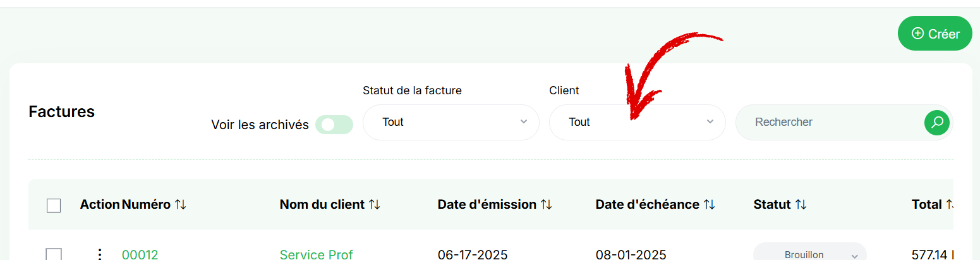The height and width of the screenshot is (260, 980).
Task: Open the Brouillon status dropdown
Action: pyautogui.click(x=810, y=252)
